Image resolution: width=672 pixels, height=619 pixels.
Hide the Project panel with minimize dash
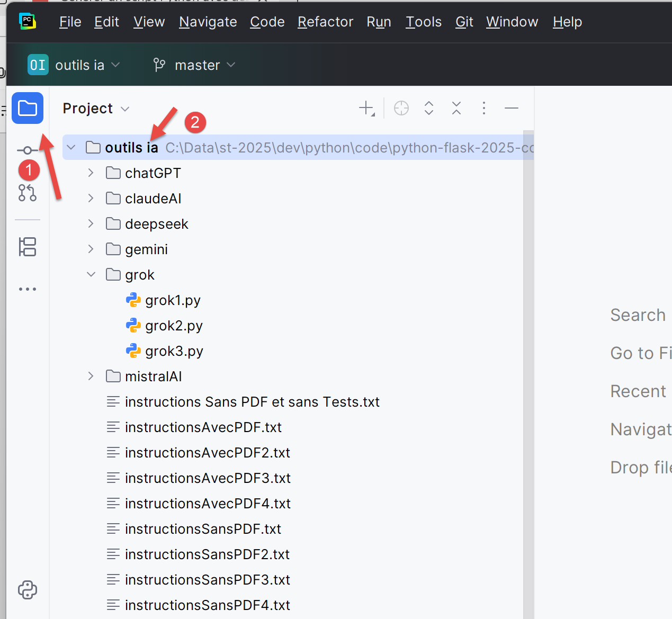(512, 108)
